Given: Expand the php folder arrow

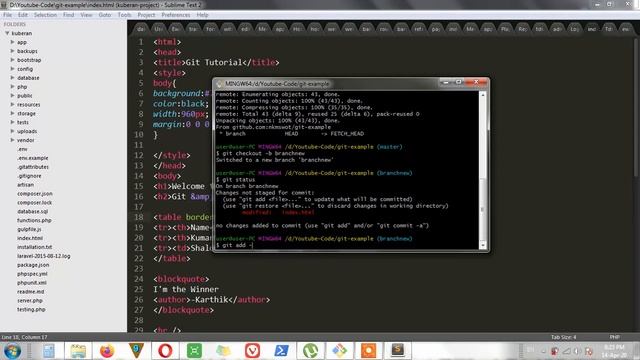Looking at the screenshot, I should click(x=13, y=87).
